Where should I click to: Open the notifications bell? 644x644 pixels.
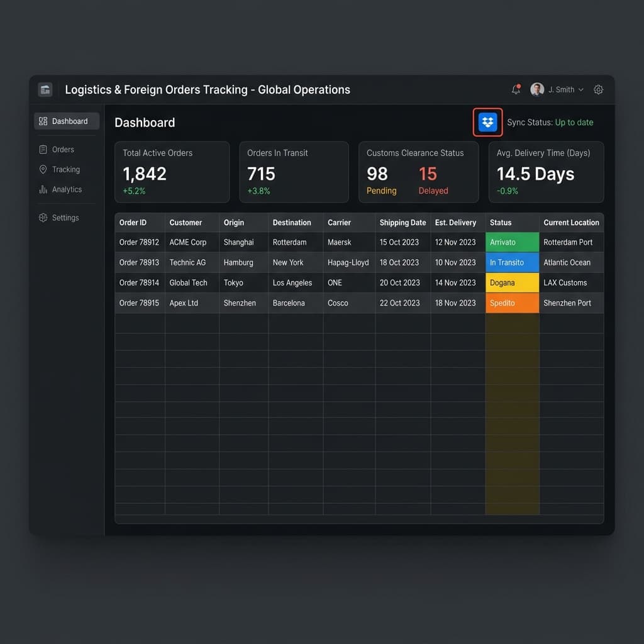[x=516, y=89]
